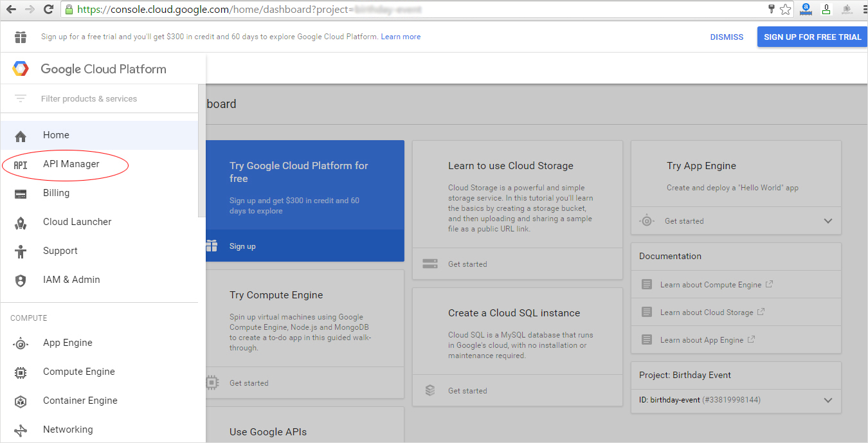
Task: Select Container Engine in the sidebar
Action: [x=100, y=401]
